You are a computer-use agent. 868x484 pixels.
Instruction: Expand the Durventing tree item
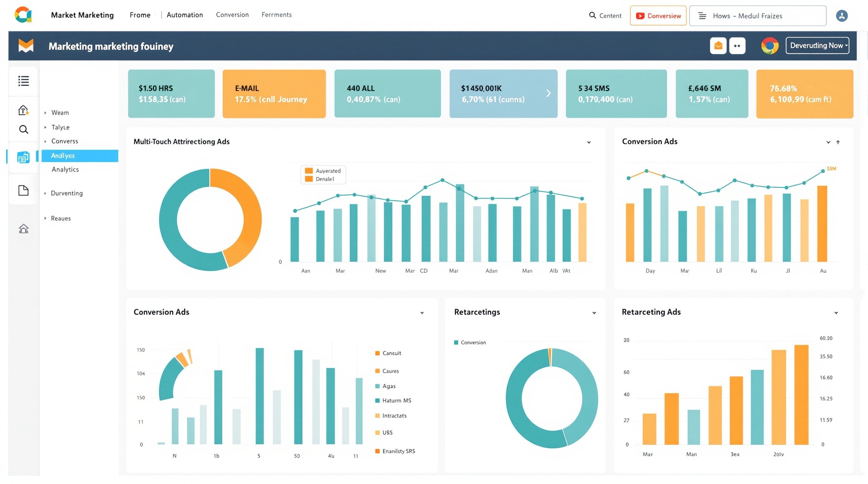coord(45,193)
